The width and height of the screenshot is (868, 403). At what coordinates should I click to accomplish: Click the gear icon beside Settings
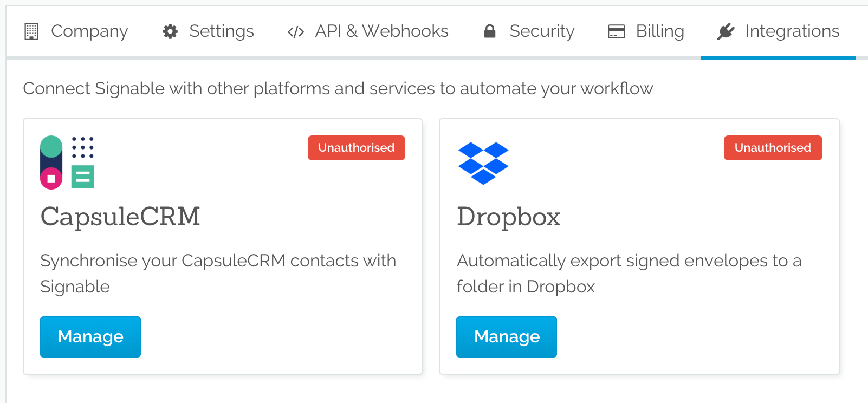[x=170, y=31]
